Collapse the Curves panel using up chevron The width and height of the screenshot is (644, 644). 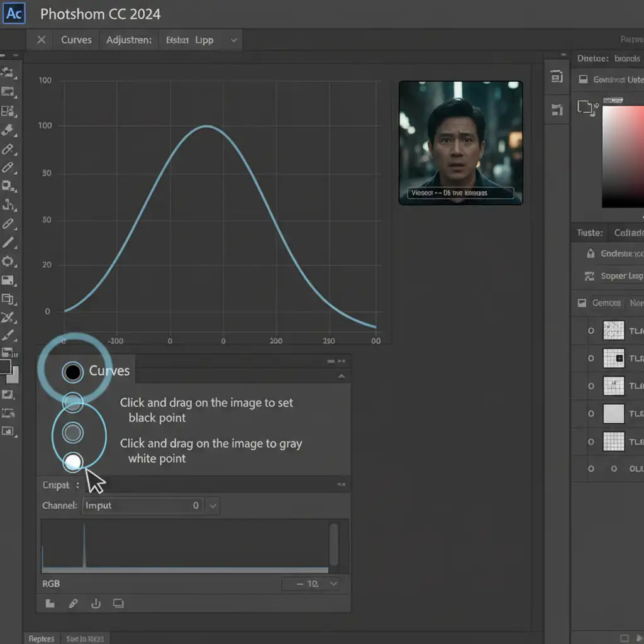point(341,376)
